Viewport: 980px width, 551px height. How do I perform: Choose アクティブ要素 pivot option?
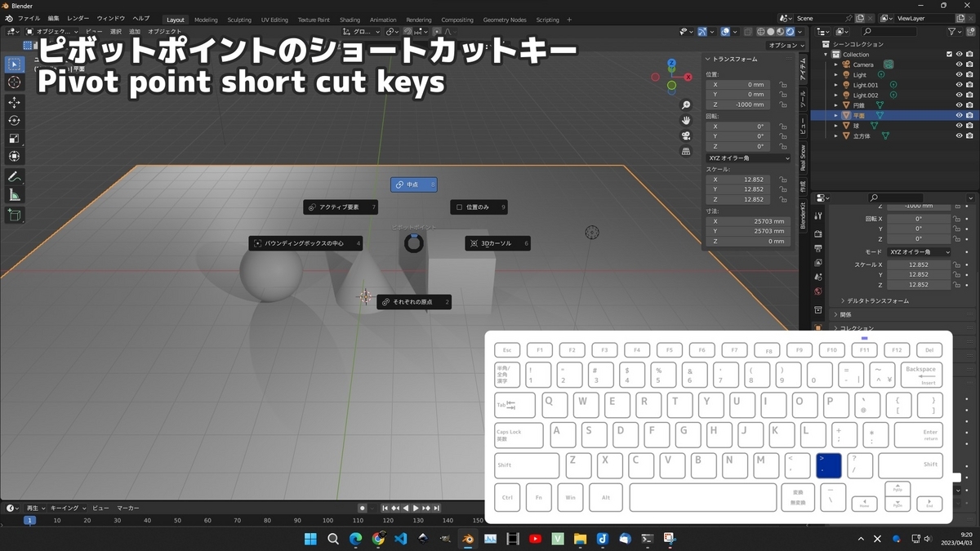point(341,207)
